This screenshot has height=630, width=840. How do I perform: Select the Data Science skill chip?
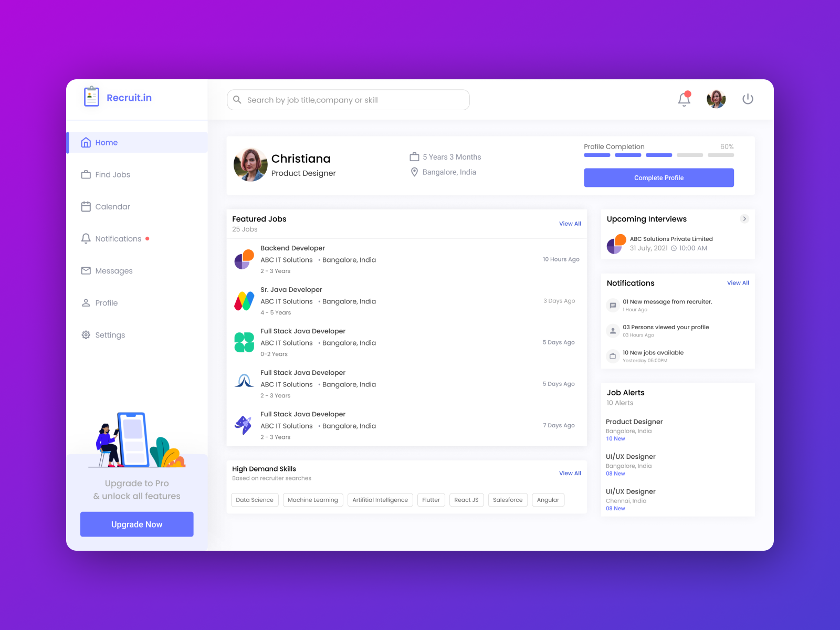(x=255, y=500)
